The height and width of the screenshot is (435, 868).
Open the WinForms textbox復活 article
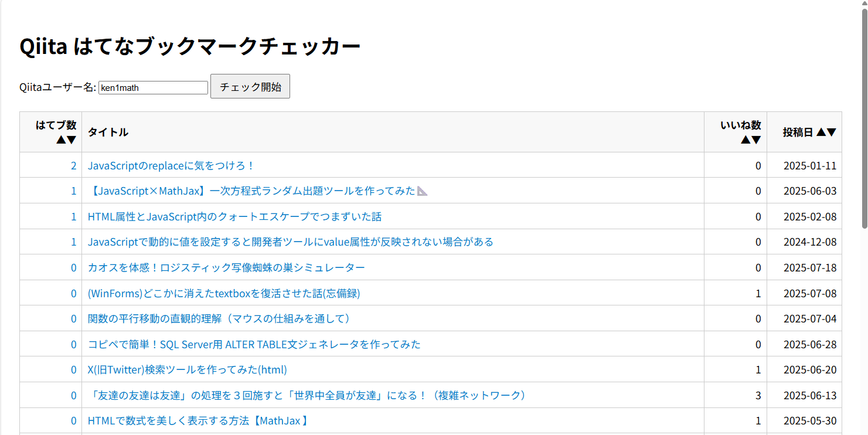click(x=224, y=293)
